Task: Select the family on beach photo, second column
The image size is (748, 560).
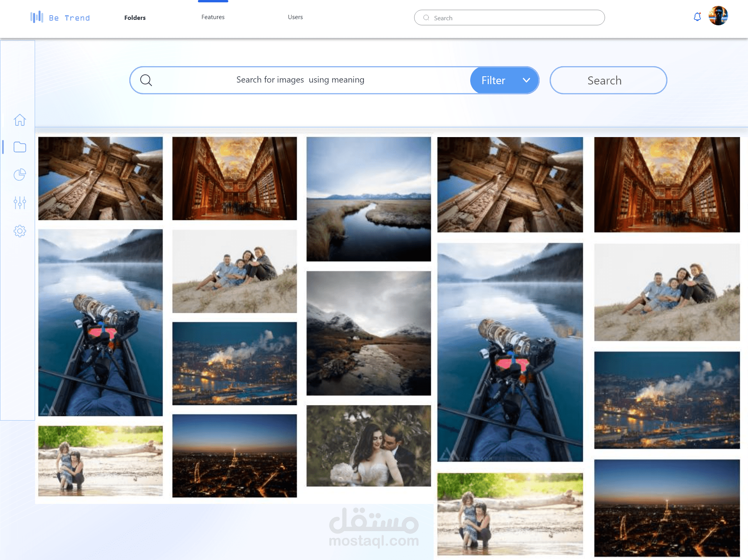Action: click(235, 271)
